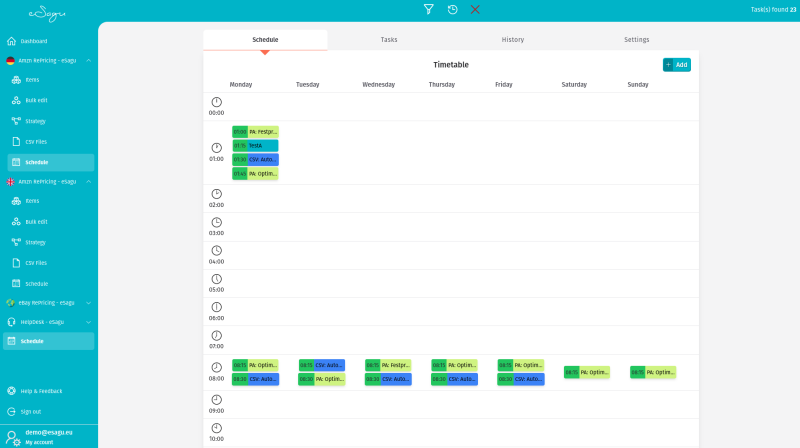This screenshot has height=448, width=800.
Task: Open My account user settings icon
Action: pyautogui.click(x=13, y=438)
